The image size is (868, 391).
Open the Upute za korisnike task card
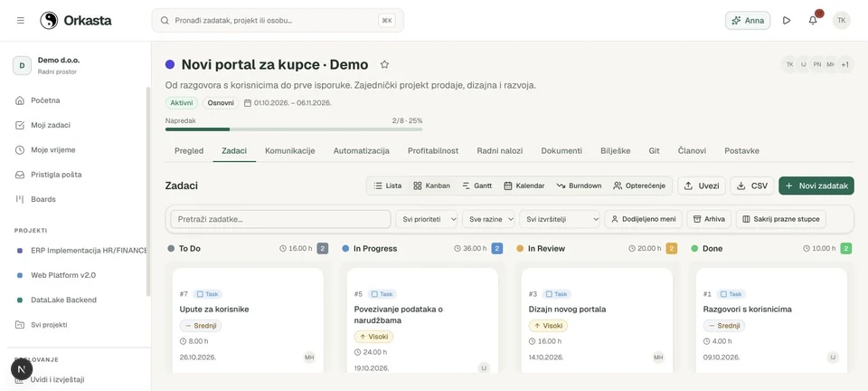248,321
